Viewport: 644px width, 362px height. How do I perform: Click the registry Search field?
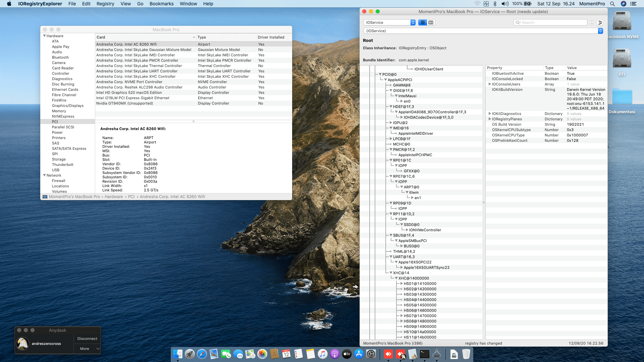[x=550, y=22]
